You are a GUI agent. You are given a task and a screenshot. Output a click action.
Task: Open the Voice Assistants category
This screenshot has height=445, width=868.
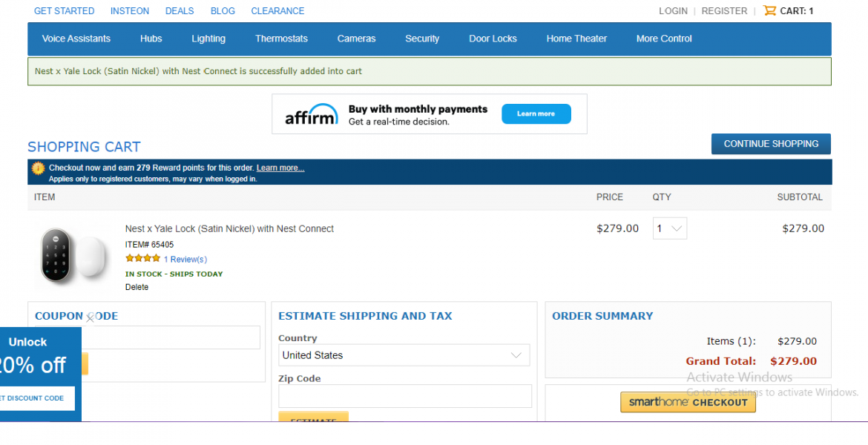click(x=76, y=39)
